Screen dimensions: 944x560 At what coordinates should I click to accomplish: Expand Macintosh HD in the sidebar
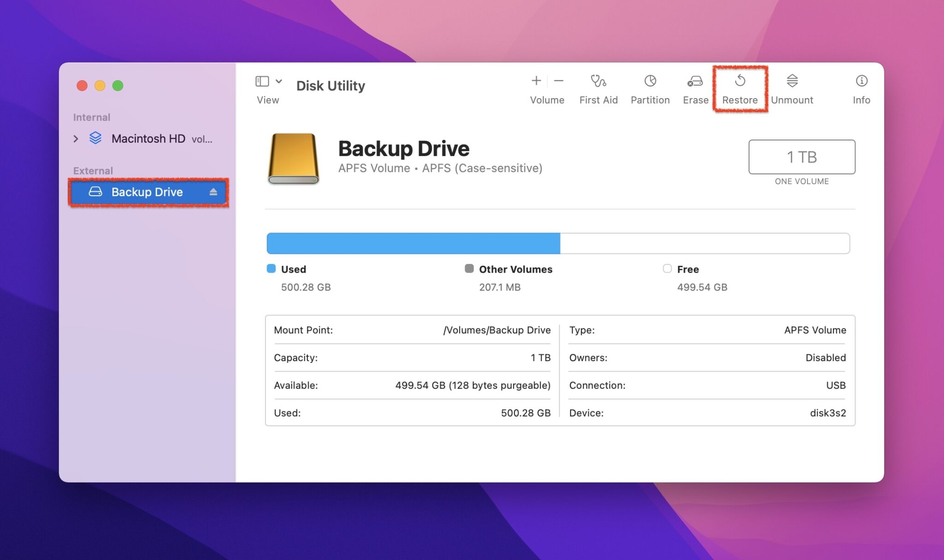click(x=76, y=139)
